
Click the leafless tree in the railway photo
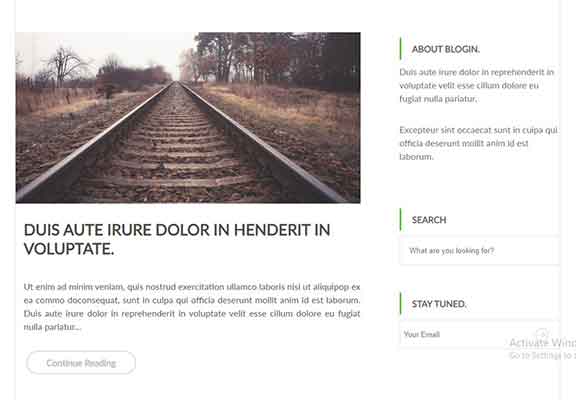(x=67, y=66)
